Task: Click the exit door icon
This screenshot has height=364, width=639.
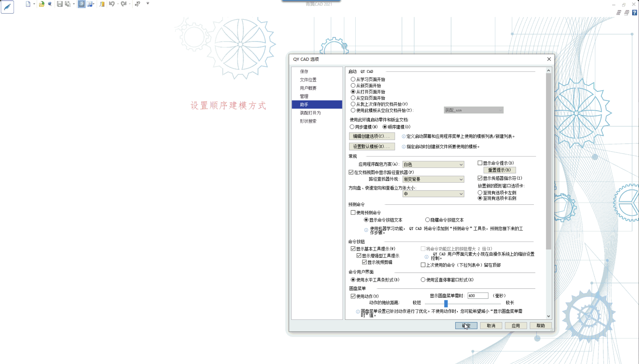Action: pos(102,4)
